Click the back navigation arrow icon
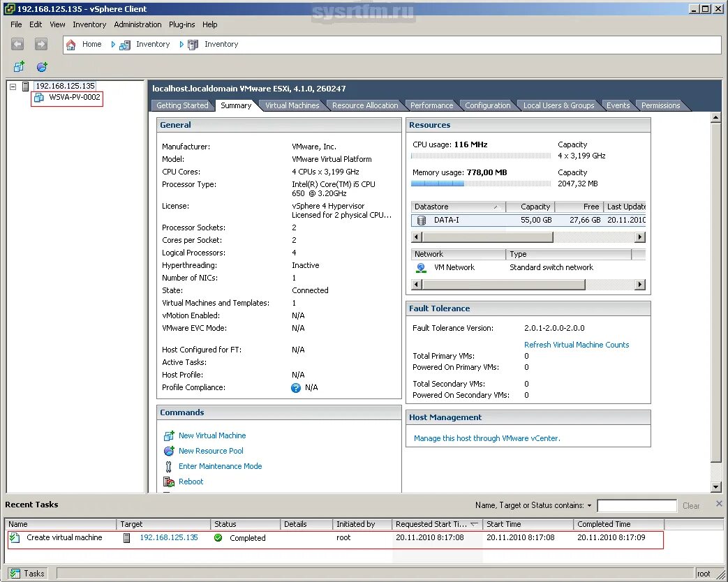This screenshot has width=728, height=582. (17, 44)
